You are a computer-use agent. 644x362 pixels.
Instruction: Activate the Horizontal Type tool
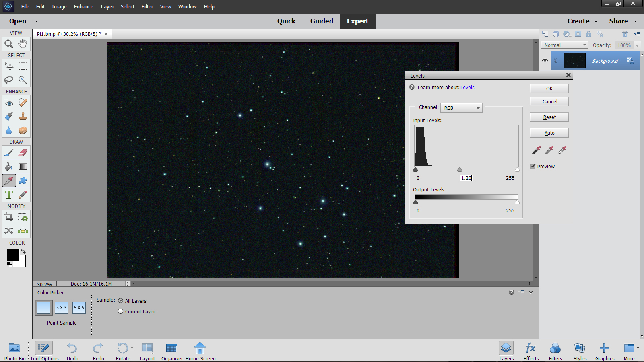[9, 195]
